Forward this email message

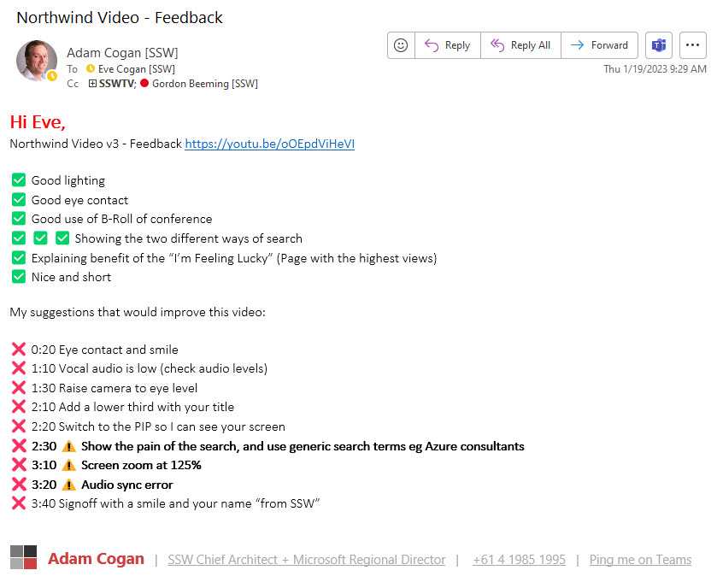599,45
